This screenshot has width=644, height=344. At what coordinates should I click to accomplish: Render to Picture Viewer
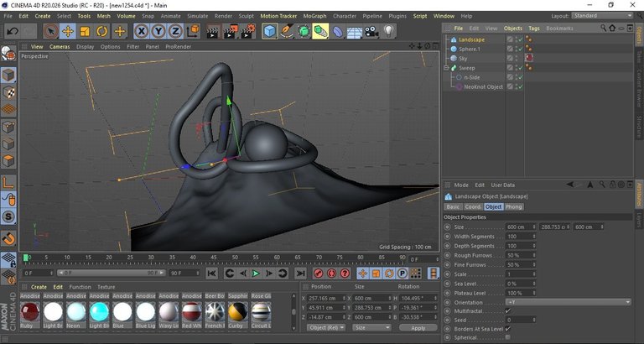click(x=231, y=32)
